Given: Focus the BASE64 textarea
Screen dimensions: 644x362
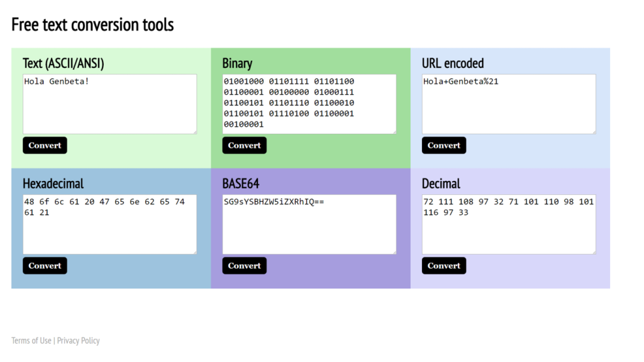Looking at the screenshot, I should (309, 224).
